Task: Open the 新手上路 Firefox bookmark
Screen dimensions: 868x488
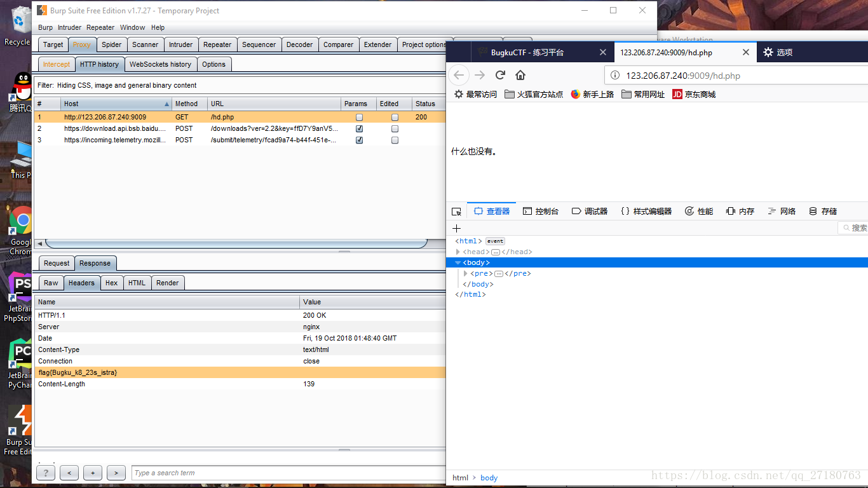Action: pyautogui.click(x=592, y=94)
